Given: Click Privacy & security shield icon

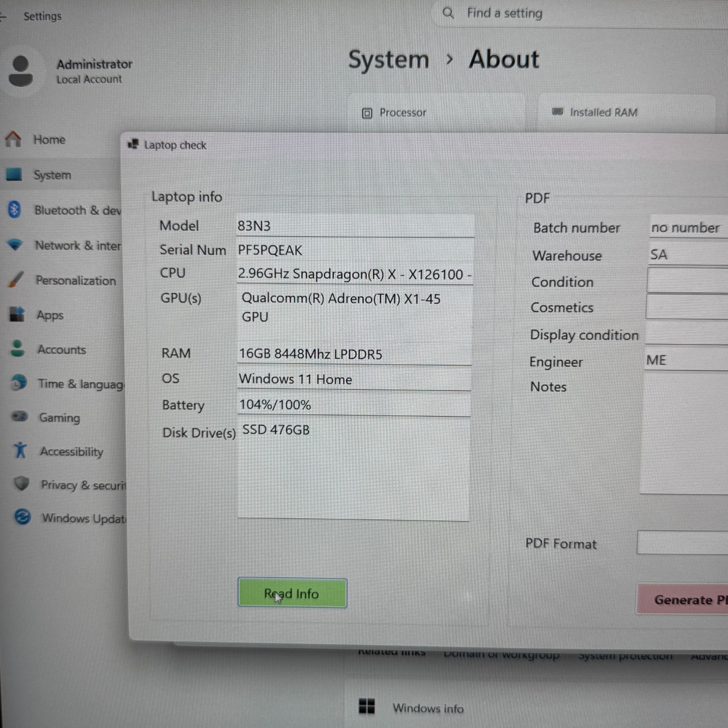Looking at the screenshot, I should point(21,484).
